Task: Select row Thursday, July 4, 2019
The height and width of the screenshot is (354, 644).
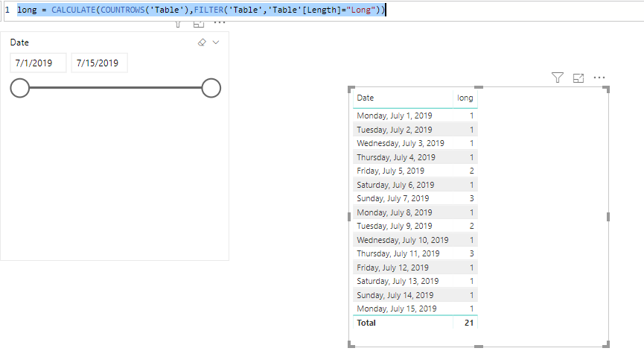Action: (415, 157)
